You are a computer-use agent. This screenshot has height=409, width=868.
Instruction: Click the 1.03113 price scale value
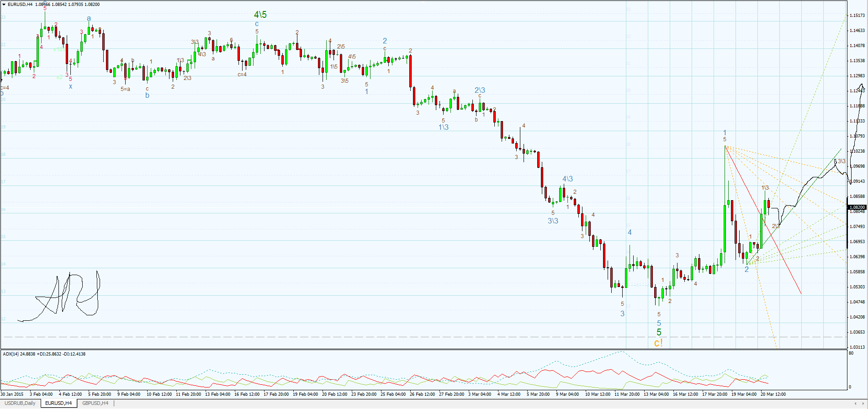pyautogui.click(x=857, y=347)
